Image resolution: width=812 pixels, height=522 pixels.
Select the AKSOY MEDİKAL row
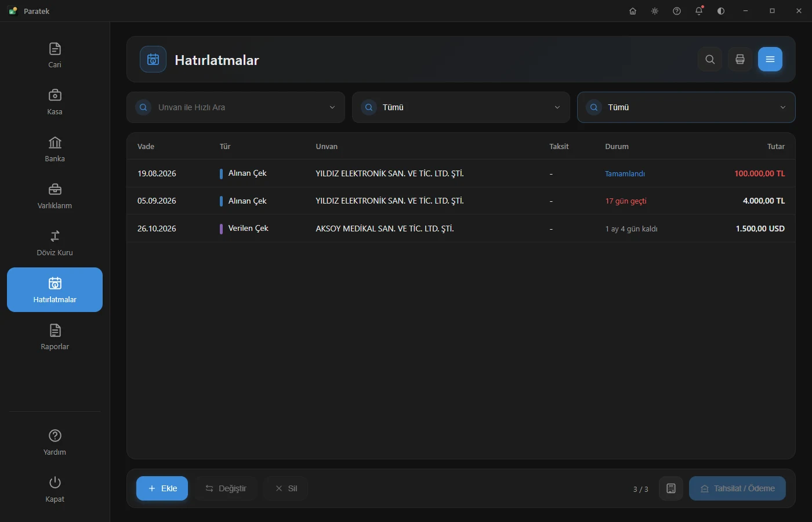click(461, 229)
